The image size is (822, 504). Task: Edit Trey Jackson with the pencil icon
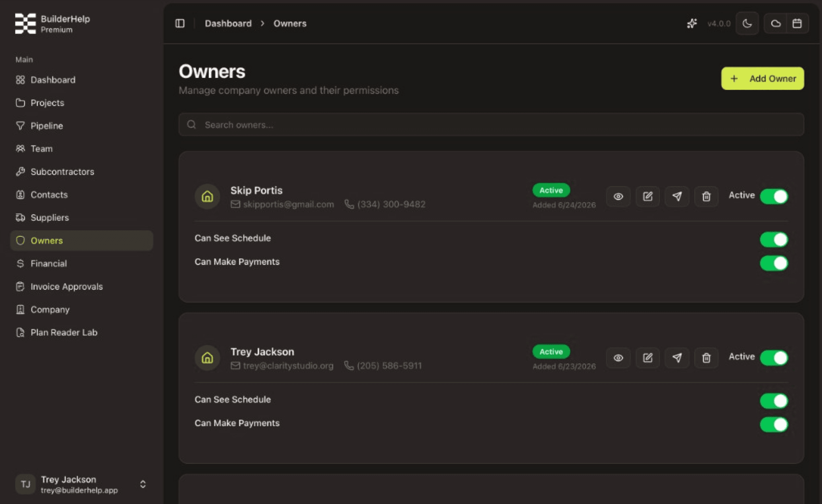[x=647, y=358]
